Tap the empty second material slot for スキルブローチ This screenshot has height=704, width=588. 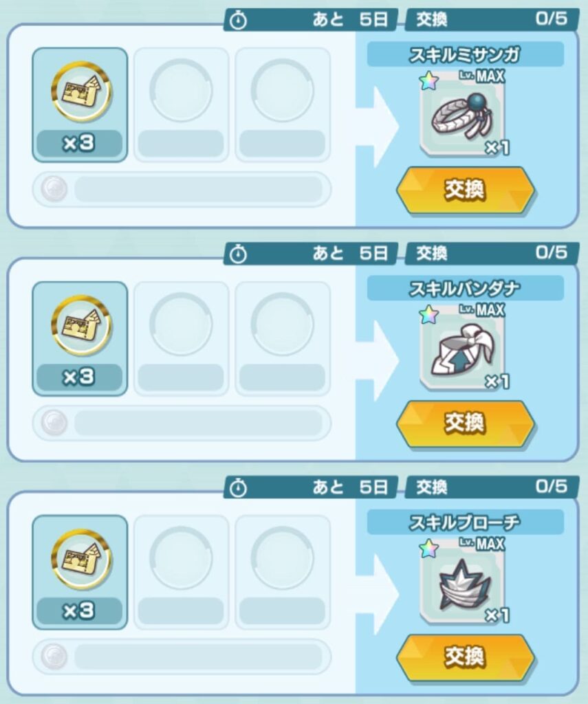click(x=181, y=573)
